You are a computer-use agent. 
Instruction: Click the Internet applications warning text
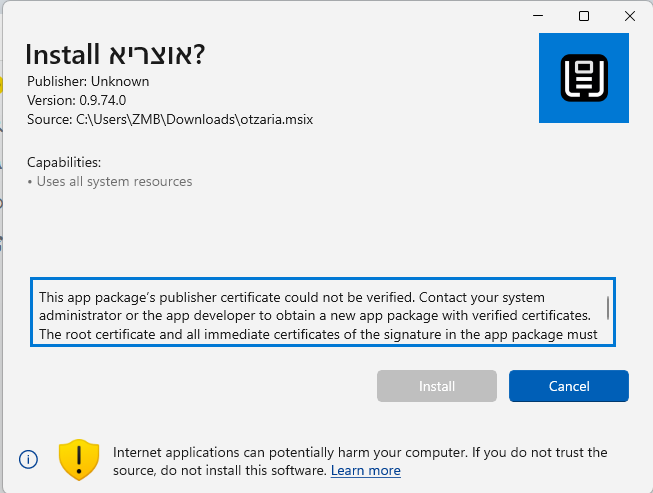click(360, 453)
